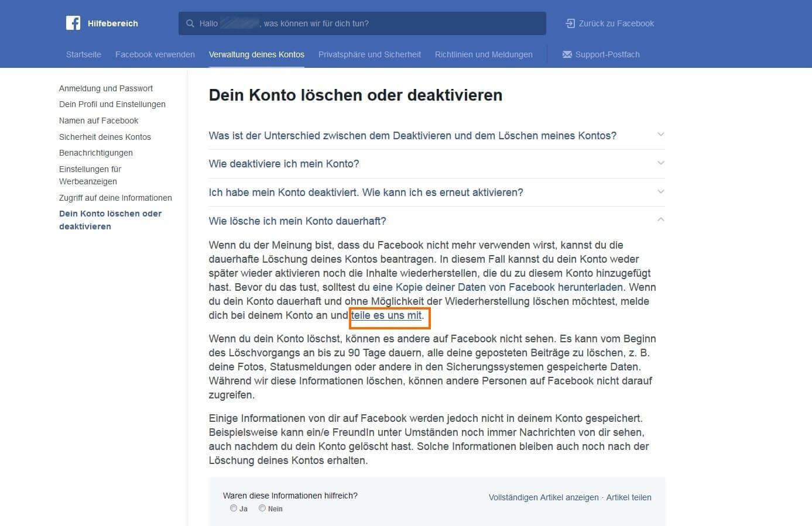Image resolution: width=812 pixels, height=526 pixels.
Task: Open Benachrichtigungen in sidebar
Action: (x=96, y=153)
